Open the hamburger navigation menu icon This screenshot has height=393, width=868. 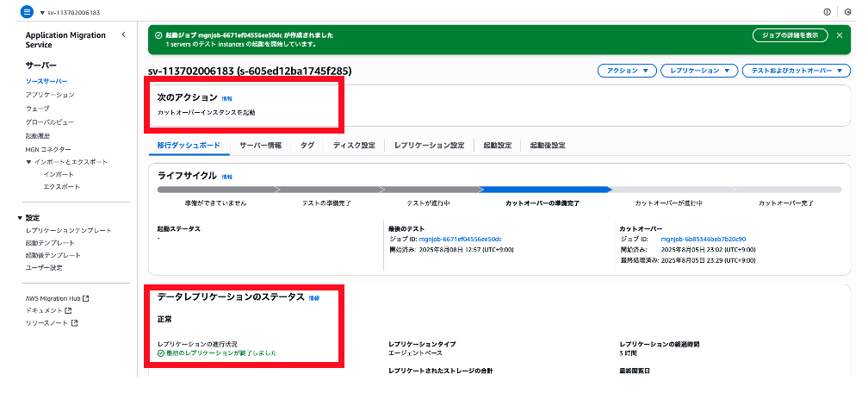27,12
